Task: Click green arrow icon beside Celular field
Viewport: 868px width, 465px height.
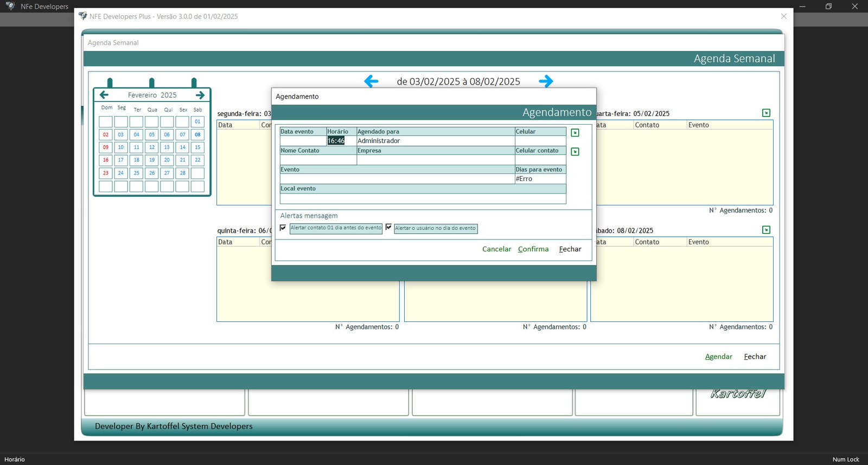Action: tap(575, 133)
